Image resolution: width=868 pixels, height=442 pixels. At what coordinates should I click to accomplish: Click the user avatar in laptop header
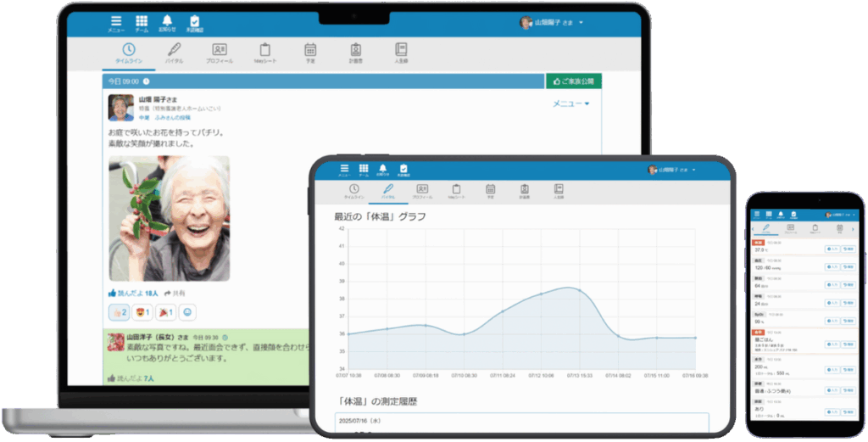click(x=526, y=23)
